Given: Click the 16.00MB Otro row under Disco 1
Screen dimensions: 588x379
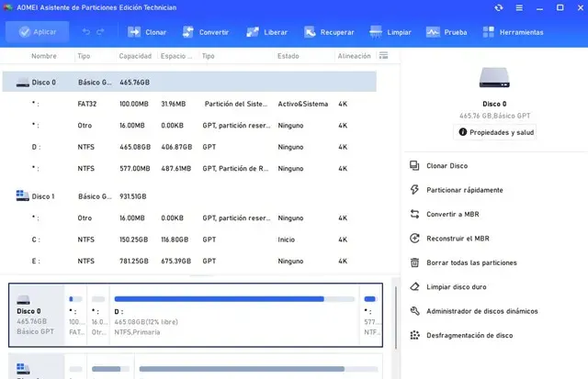Looking at the screenshot, I should click(x=189, y=218).
